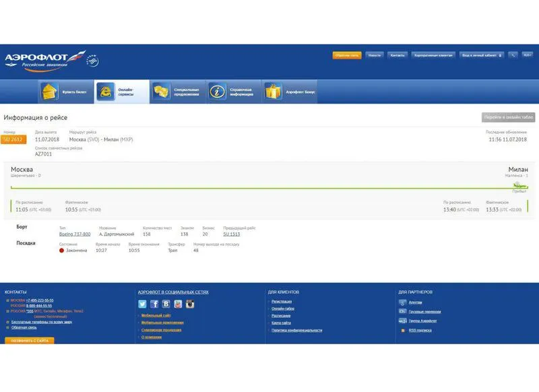Screen dimensions: 539x392
Task: Open the 'Специальные предложения' menu tab
Action: coord(178,92)
